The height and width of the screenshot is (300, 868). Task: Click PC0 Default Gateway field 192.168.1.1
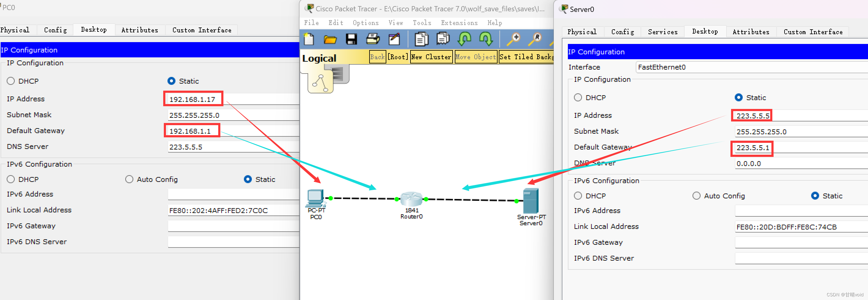(x=233, y=131)
